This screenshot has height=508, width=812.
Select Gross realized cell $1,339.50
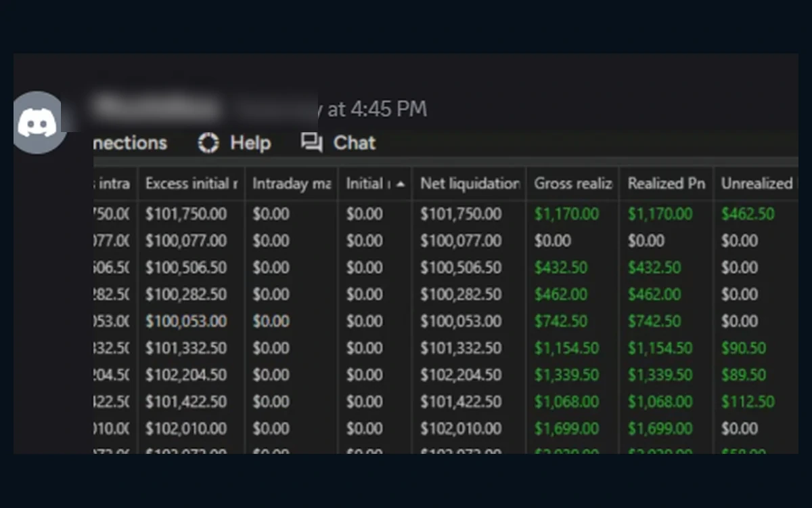click(x=567, y=375)
